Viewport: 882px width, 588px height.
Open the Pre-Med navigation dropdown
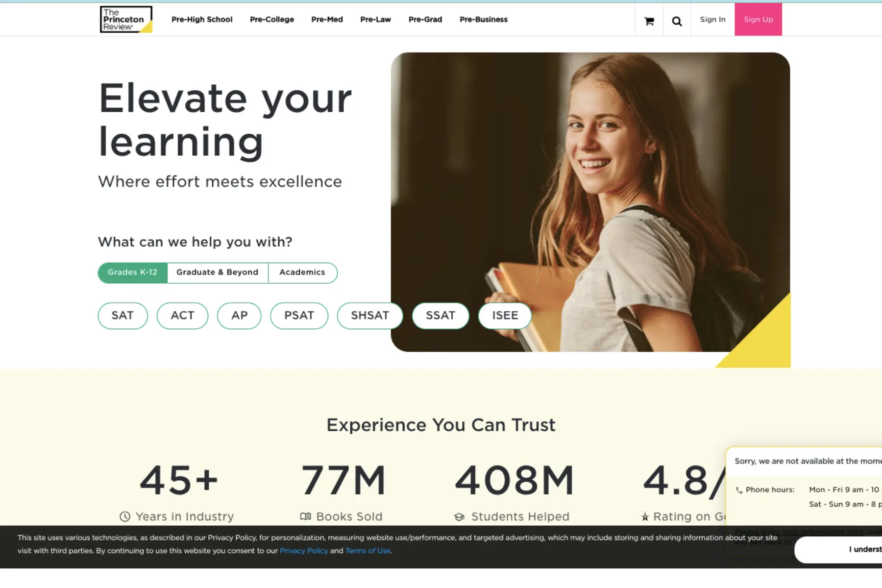click(x=327, y=20)
